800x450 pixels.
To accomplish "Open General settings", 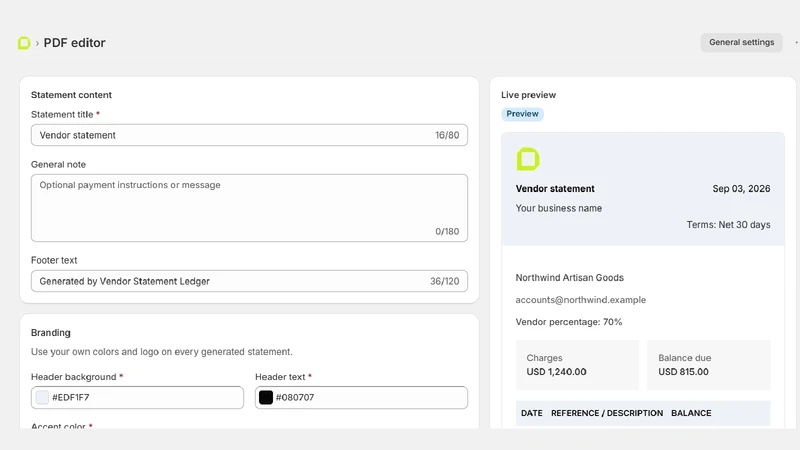I will point(741,42).
